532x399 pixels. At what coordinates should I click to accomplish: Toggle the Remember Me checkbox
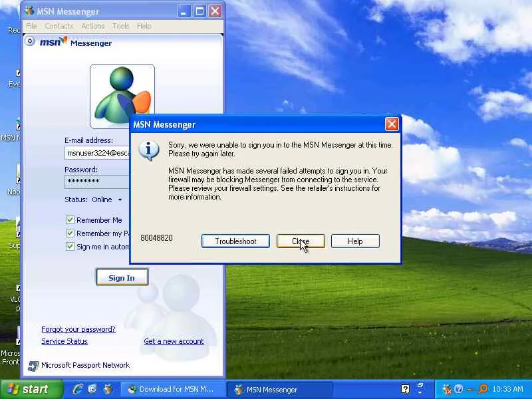(70, 220)
